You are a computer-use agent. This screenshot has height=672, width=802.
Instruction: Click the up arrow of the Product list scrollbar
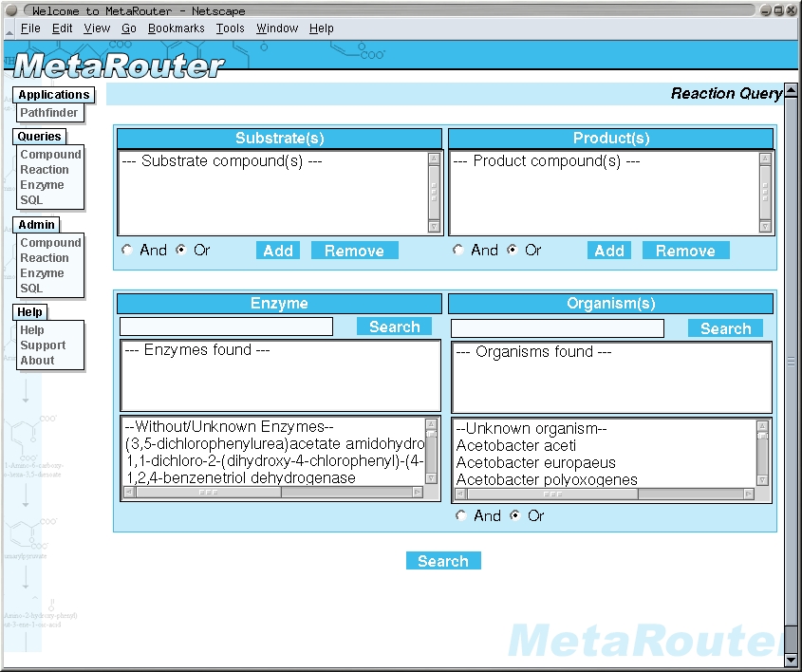tap(765, 159)
